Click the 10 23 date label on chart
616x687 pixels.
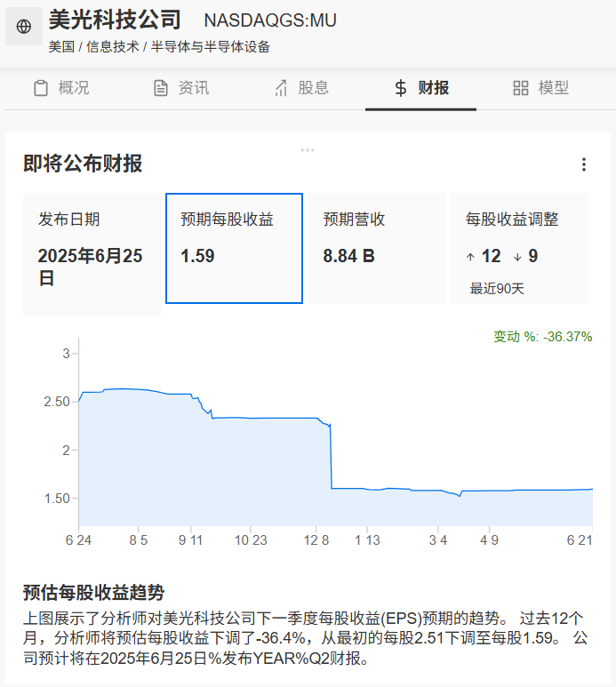(251, 540)
